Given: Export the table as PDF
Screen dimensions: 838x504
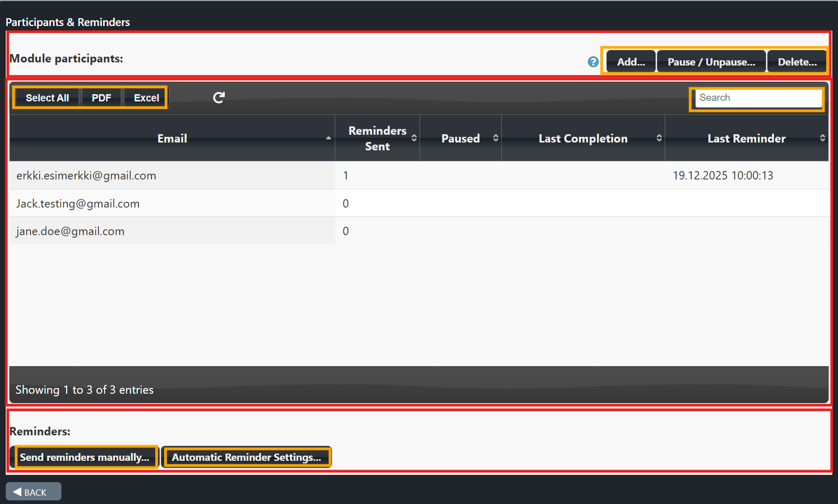Looking at the screenshot, I should 101,98.
